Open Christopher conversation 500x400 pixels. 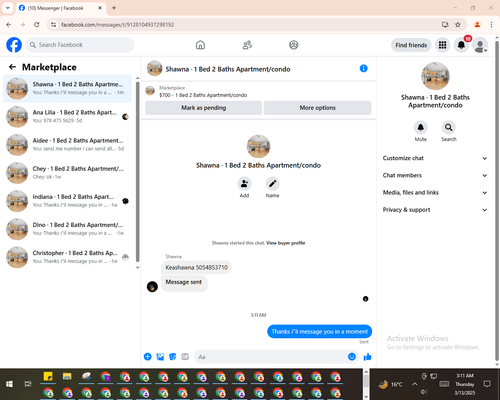click(67, 257)
